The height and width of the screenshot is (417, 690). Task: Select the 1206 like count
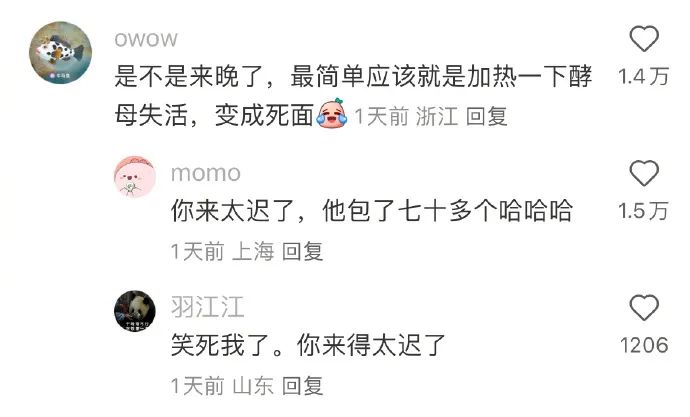click(x=644, y=345)
